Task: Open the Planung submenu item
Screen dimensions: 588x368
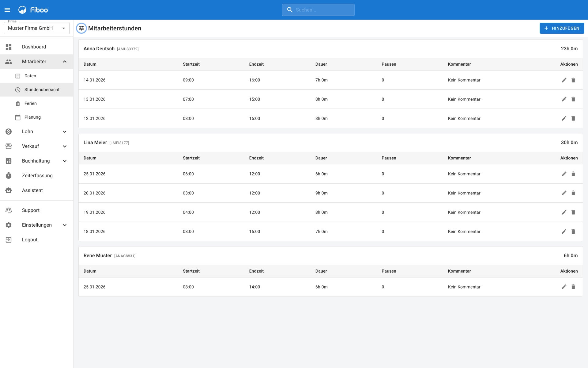Action: point(32,117)
